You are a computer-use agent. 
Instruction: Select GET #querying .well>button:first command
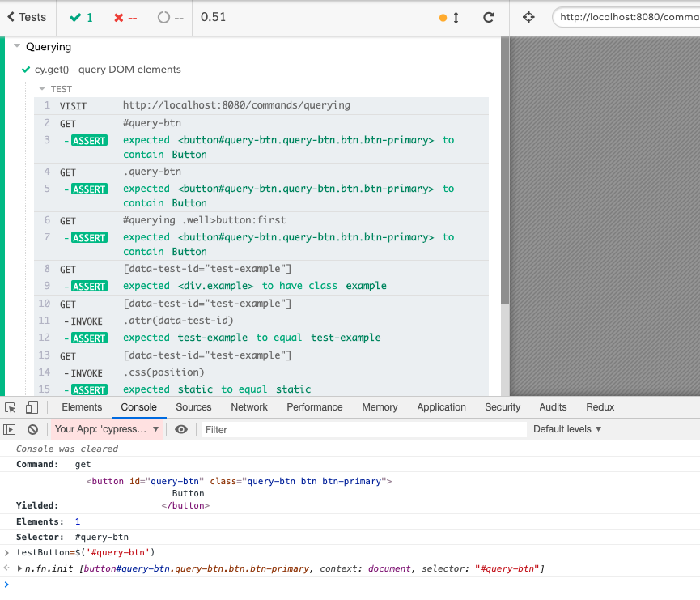point(261,221)
